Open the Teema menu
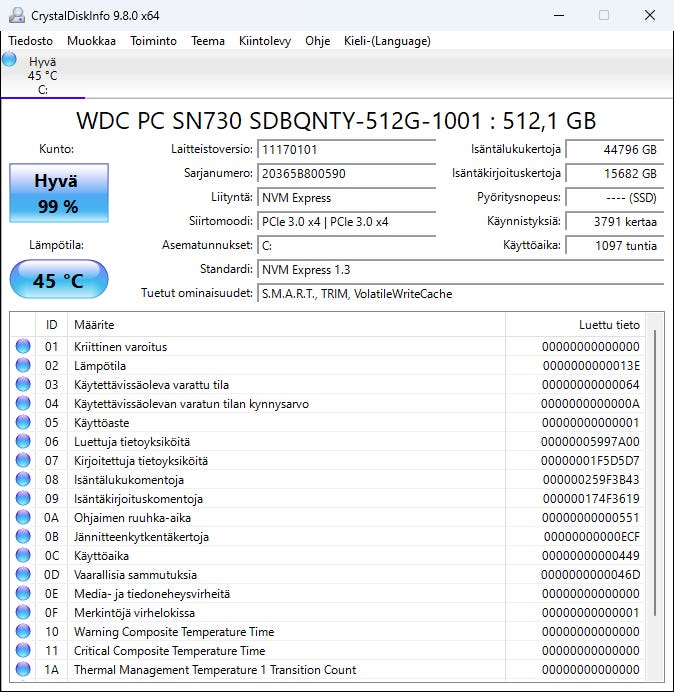674x692 pixels. pyautogui.click(x=207, y=41)
